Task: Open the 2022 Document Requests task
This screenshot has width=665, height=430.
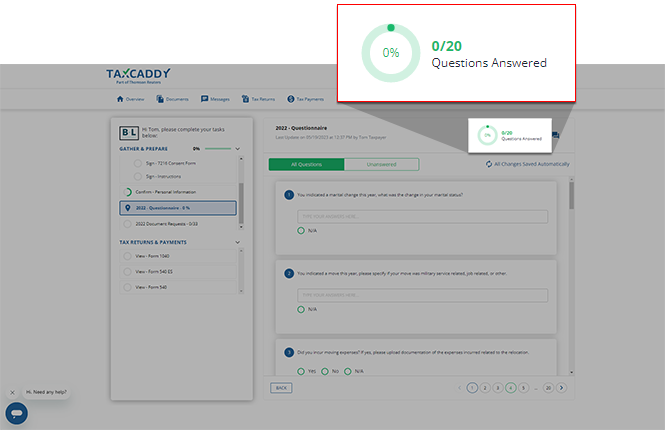Action: pos(178,224)
